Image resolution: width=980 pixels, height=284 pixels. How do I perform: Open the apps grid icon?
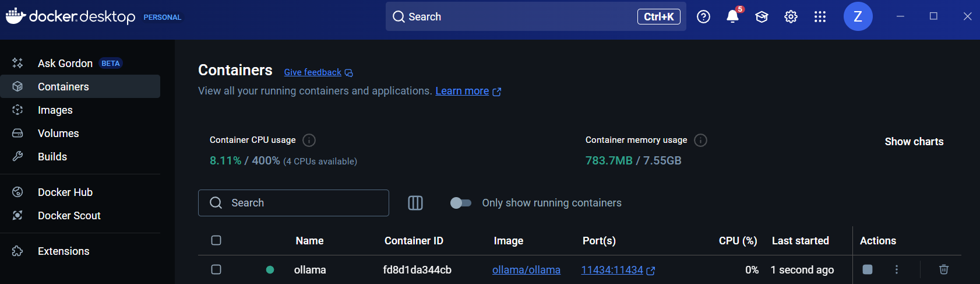(820, 17)
